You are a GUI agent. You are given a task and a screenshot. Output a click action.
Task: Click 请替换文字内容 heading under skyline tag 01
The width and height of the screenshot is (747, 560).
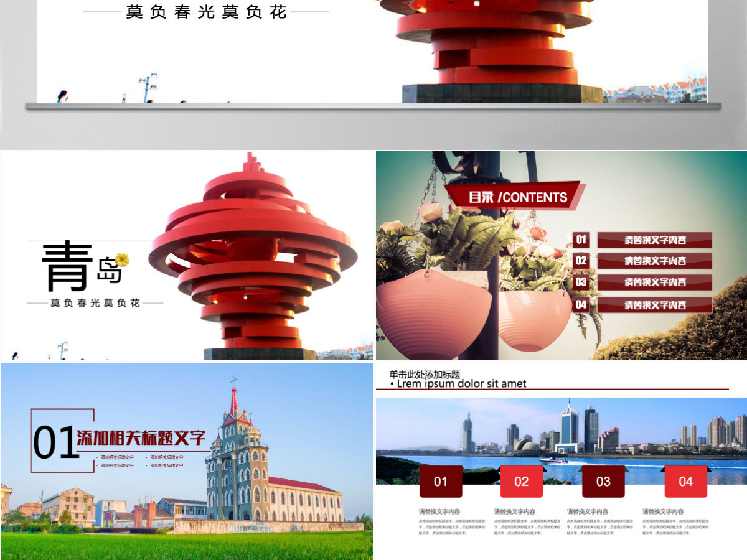[x=439, y=511]
